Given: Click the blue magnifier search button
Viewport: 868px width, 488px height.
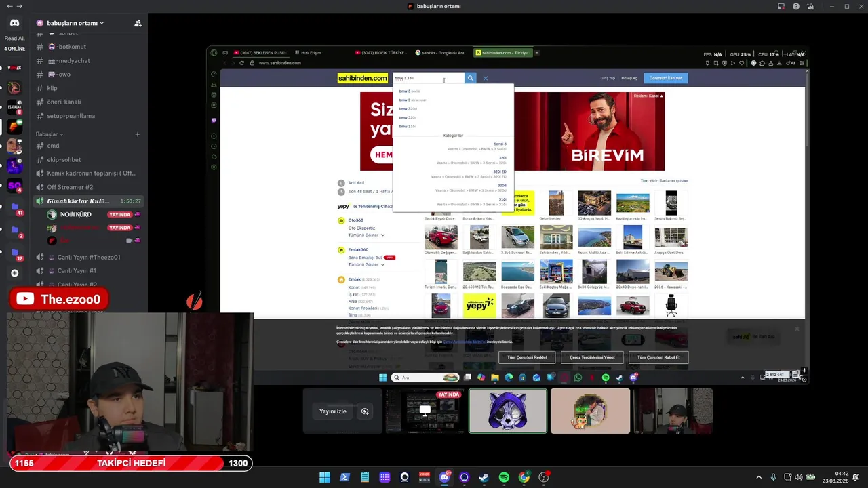Looking at the screenshot, I should (x=471, y=78).
